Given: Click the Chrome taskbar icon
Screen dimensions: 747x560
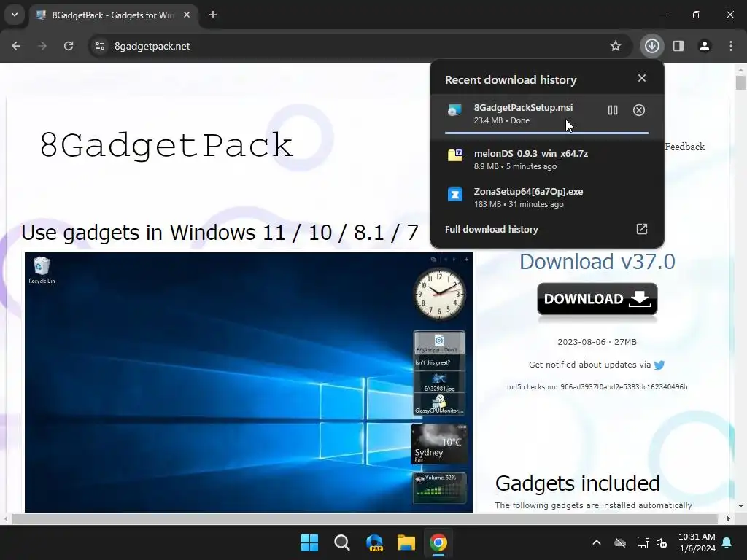Looking at the screenshot, I should 438,542.
